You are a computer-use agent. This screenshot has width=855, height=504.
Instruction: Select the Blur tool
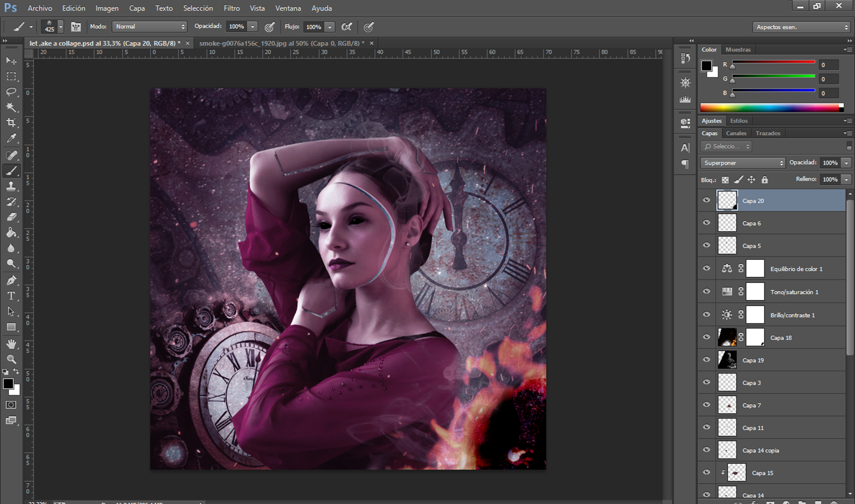click(11, 248)
